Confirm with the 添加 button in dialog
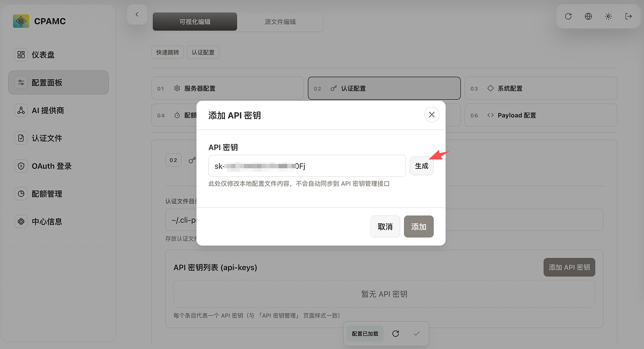The width and height of the screenshot is (644, 349). 419,227
